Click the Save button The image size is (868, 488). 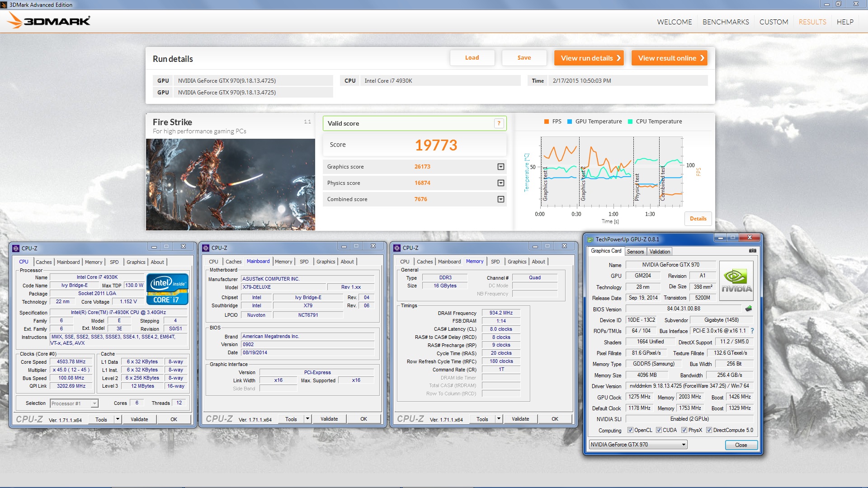524,58
